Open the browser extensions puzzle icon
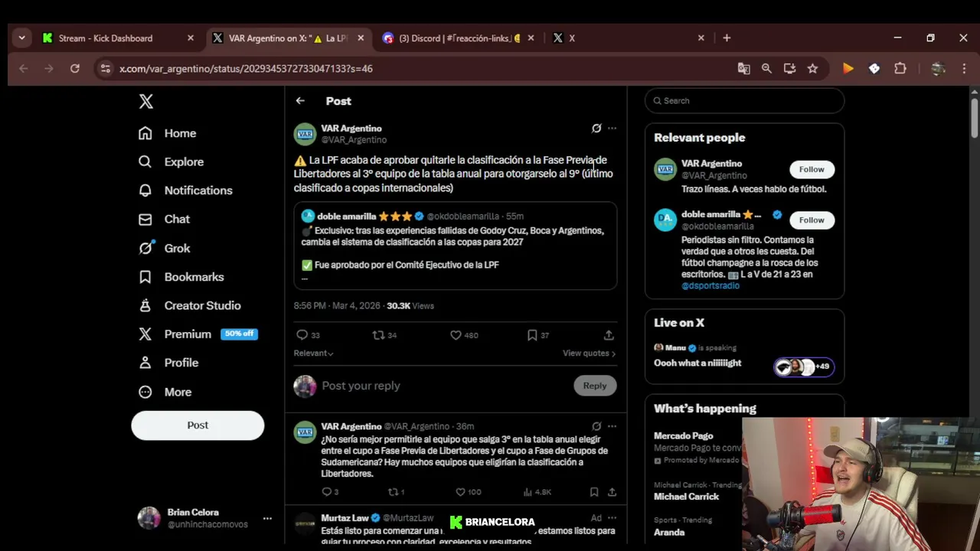Screen dimensions: 980x551 [x=900, y=69]
